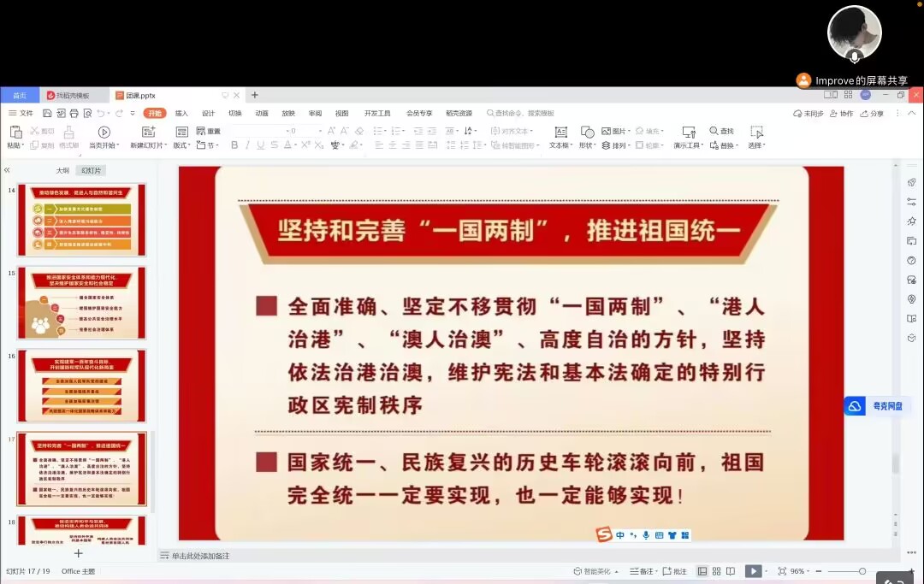Click the Paste (粘贴) icon
Screen dimensions: 924x584
tap(15, 133)
